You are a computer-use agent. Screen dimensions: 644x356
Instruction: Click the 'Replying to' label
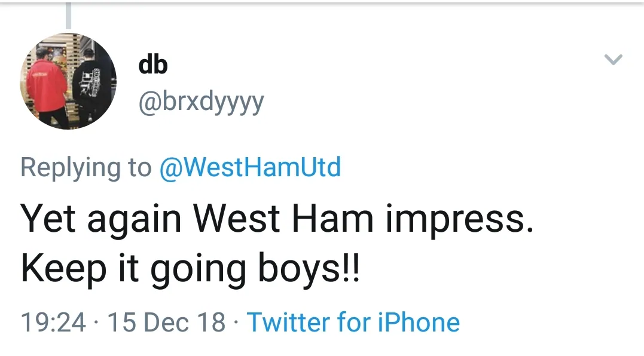[86, 167]
